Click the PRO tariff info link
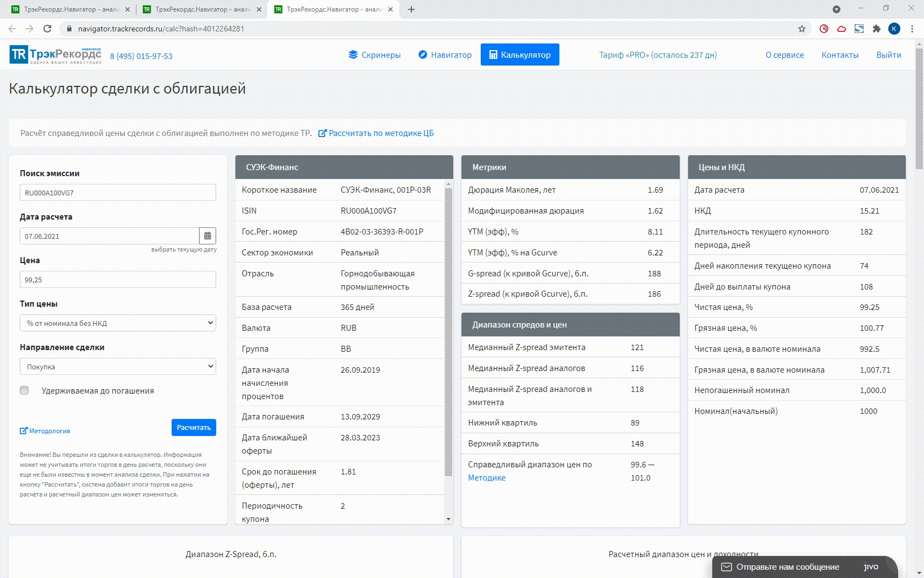Image resolution: width=924 pixels, height=578 pixels. 658,55
